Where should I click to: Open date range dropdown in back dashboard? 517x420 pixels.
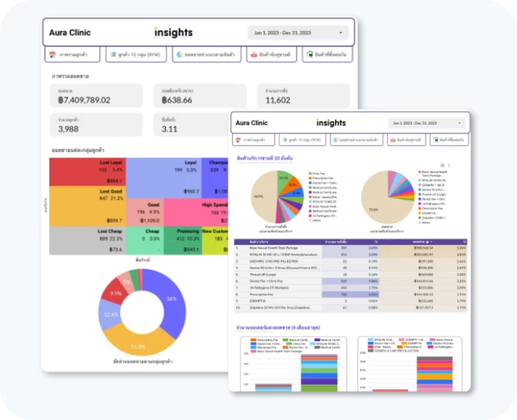(x=298, y=32)
